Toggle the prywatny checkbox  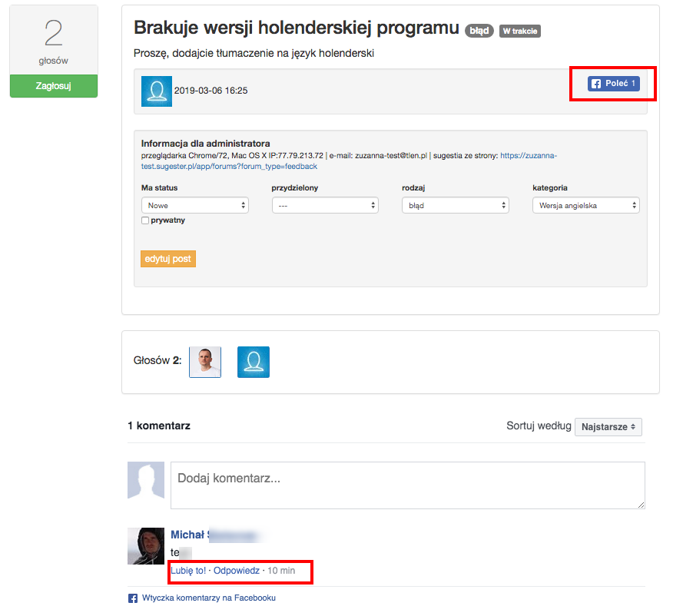coord(145,220)
